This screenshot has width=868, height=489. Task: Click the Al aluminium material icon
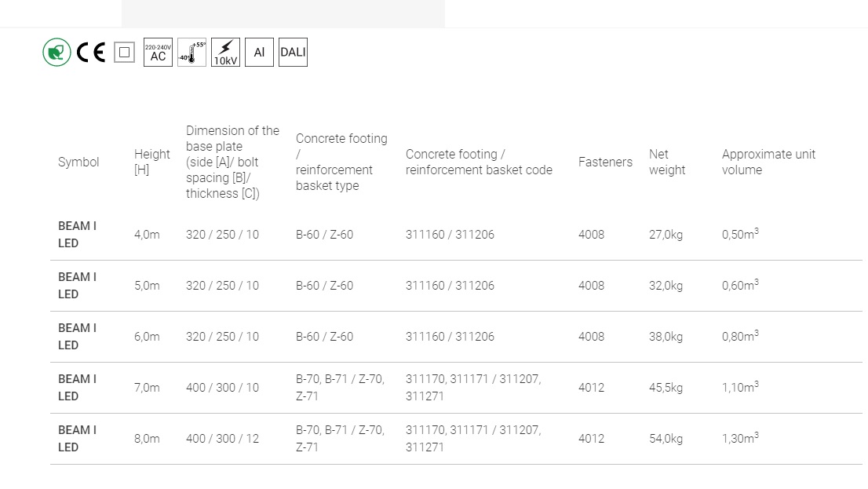259,53
